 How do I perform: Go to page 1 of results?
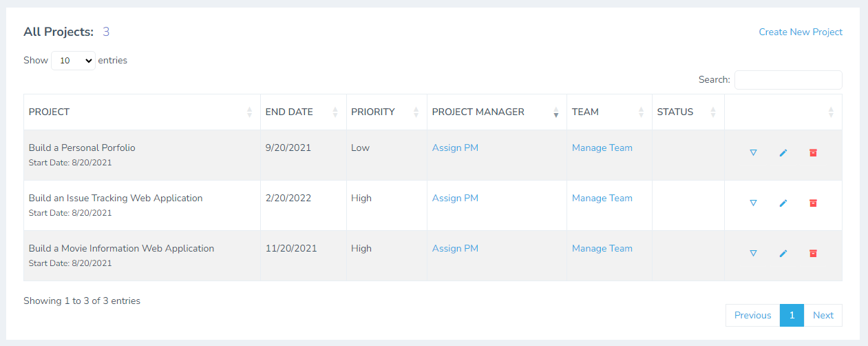[792, 315]
